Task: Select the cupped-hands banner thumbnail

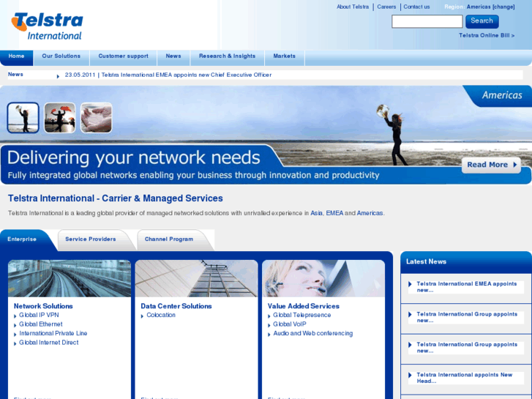Action: (97, 118)
